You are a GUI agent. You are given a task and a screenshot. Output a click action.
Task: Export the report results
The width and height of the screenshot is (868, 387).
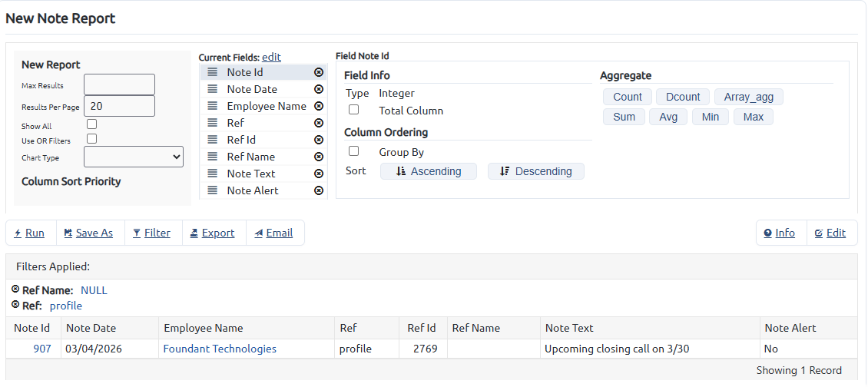click(213, 233)
